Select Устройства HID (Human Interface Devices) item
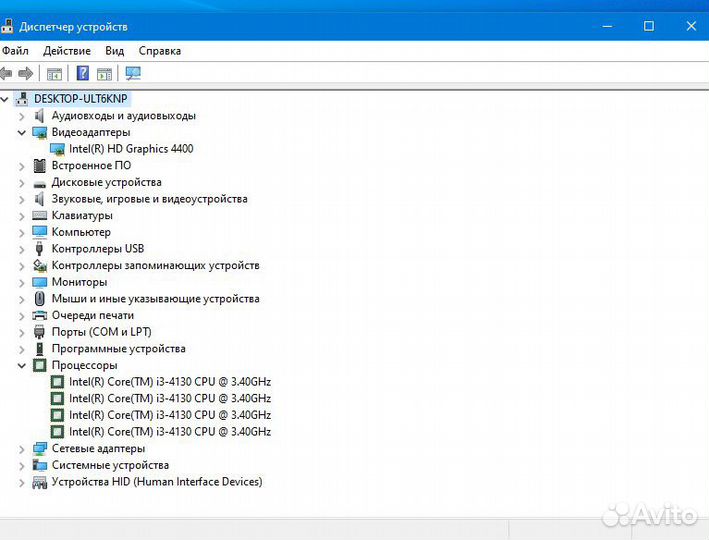Viewport: 709px width, 540px height. tap(156, 482)
